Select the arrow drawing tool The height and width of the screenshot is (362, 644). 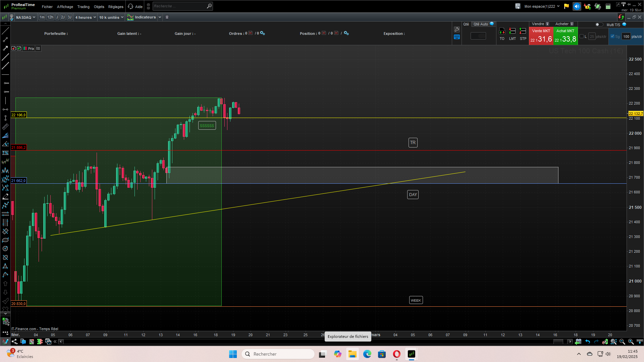(x=5, y=48)
